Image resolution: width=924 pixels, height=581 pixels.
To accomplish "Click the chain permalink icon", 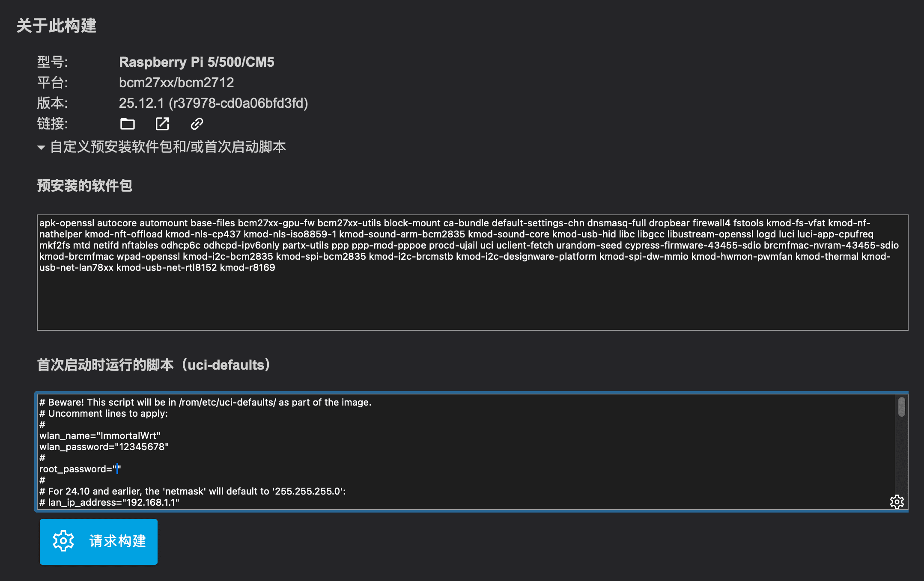I will (197, 124).
